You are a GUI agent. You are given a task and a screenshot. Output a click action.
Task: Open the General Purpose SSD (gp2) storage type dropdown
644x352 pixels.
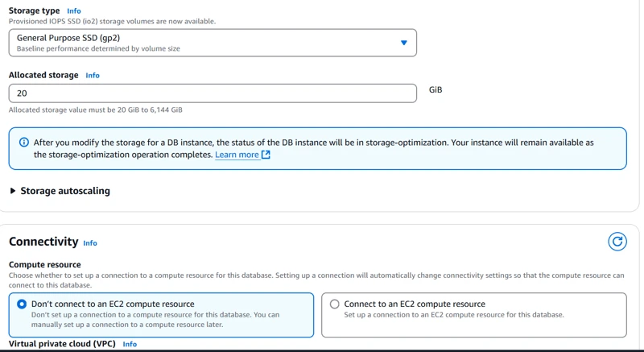pos(213,43)
